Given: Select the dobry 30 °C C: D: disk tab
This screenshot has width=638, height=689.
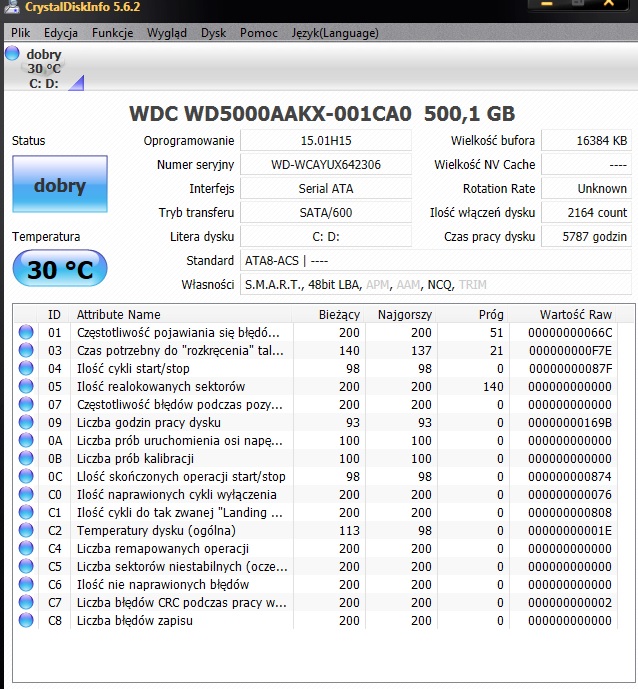Looking at the screenshot, I should [x=44, y=69].
